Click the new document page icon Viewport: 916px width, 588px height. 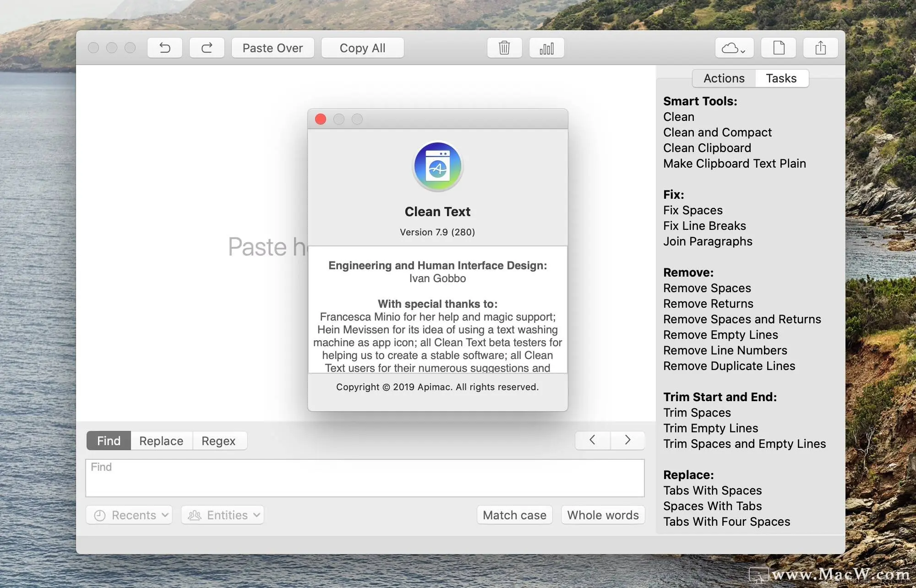(x=779, y=48)
